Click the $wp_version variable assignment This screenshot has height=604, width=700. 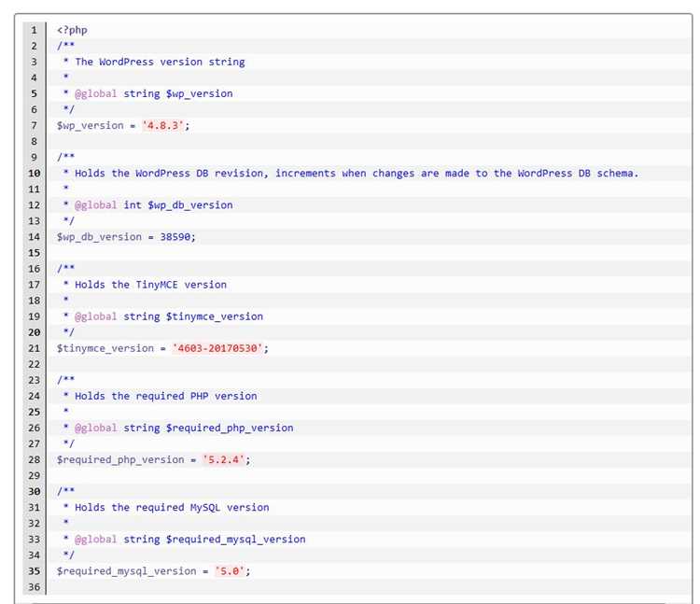[91, 126]
